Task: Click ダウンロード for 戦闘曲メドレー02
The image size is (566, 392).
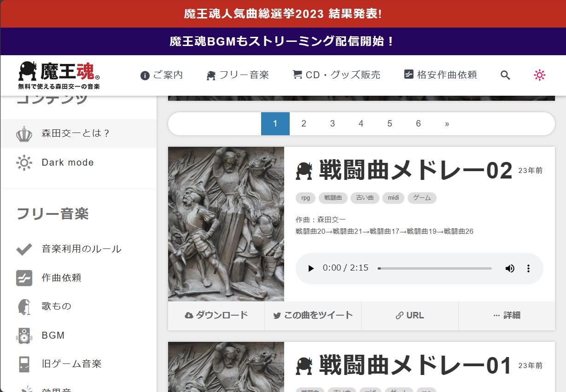Action: click(216, 316)
